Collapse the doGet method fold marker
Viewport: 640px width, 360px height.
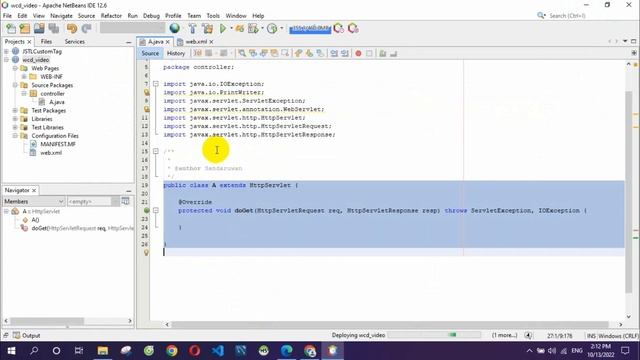pos(156,210)
